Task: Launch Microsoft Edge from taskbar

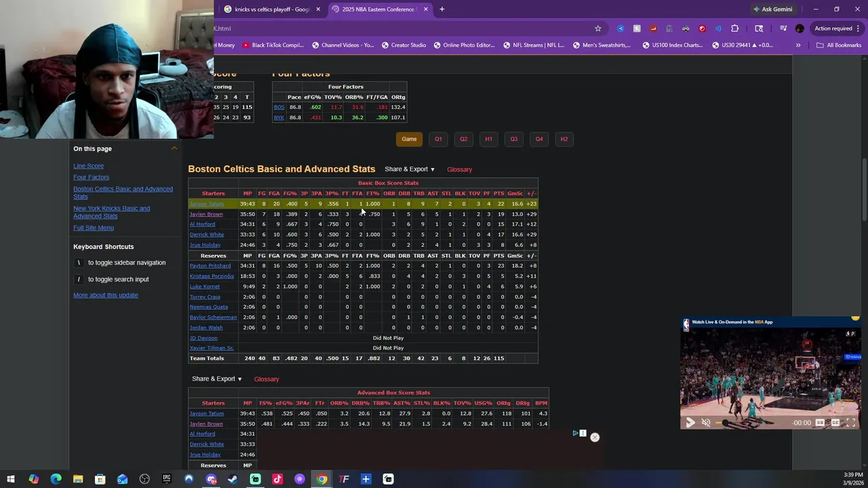Action: click(x=56, y=479)
